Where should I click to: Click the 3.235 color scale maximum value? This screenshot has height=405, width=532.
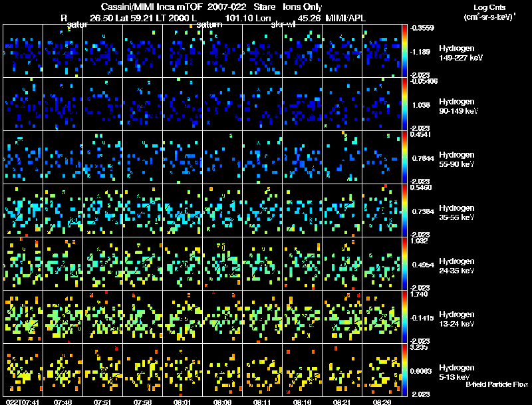419,347
